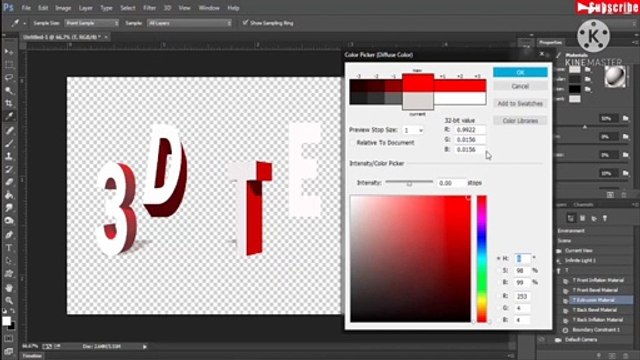Select the Horizontal Type tool

(x=9, y=248)
